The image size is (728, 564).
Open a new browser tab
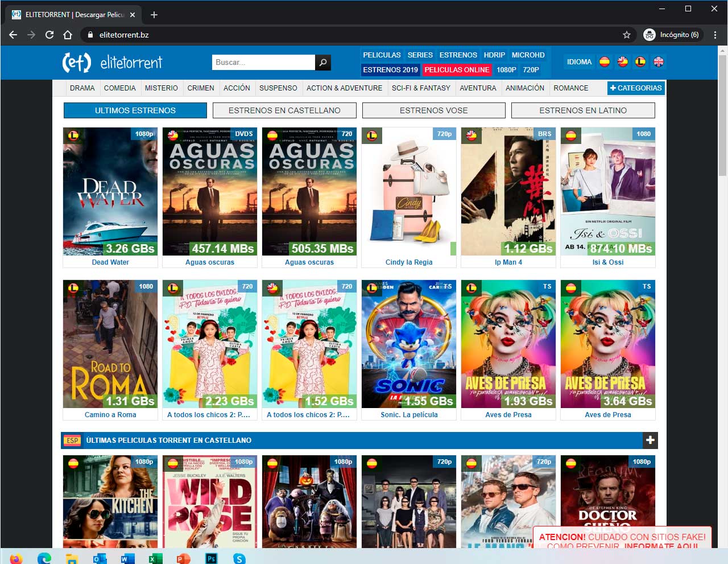click(x=154, y=15)
